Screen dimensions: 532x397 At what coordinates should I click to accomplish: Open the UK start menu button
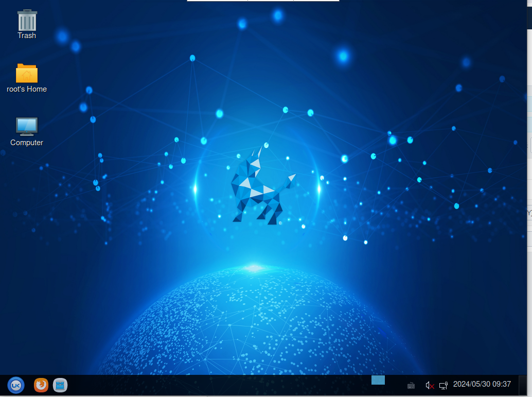coord(16,385)
